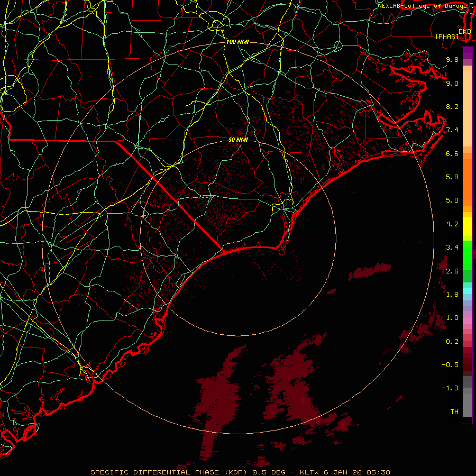Click the 1.8 value on the color scale

pyautogui.click(x=452, y=295)
